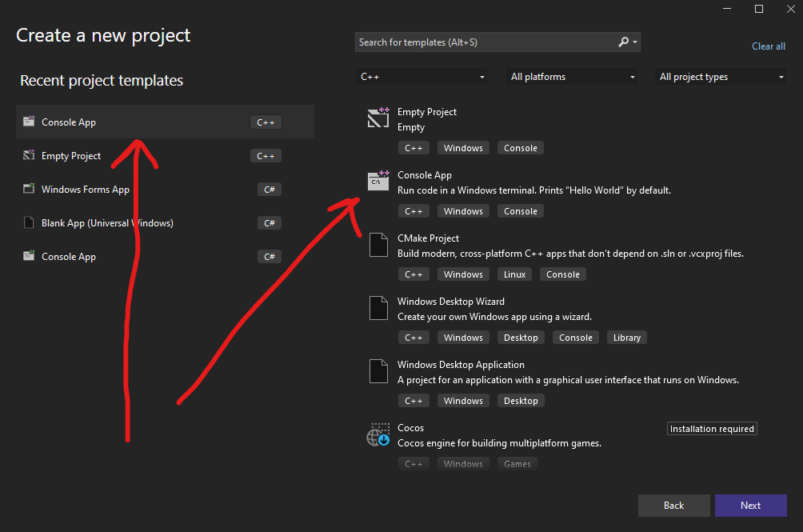Select CMake Project title in list
The height and width of the screenshot is (532, 803).
428,238
